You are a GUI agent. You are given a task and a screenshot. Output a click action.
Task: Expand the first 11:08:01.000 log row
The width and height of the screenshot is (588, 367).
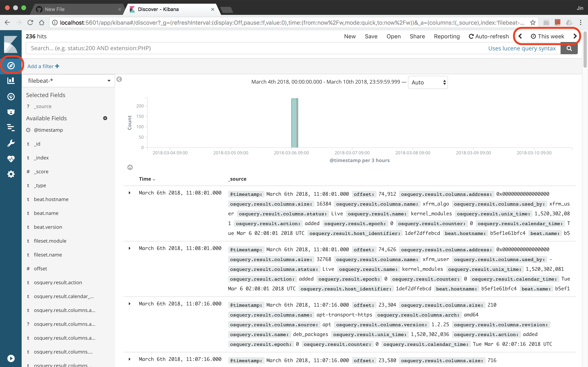click(x=129, y=193)
